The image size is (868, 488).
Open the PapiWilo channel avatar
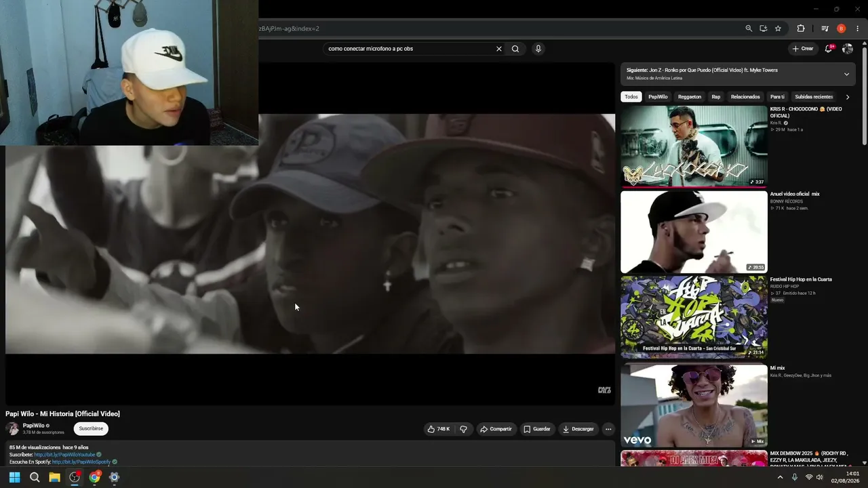click(12, 428)
